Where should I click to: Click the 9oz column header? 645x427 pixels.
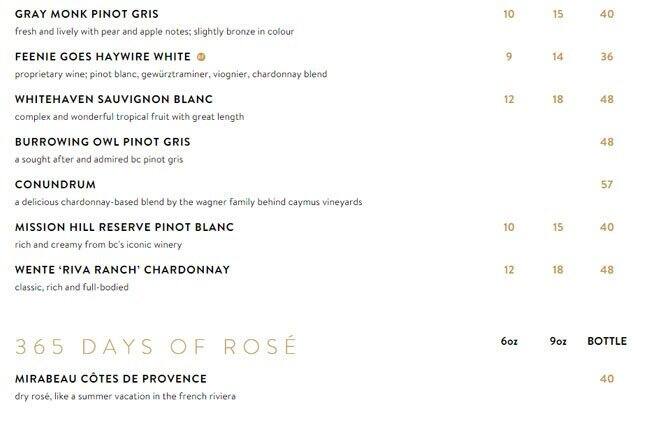pyautogui.click(x=558, y=342)
